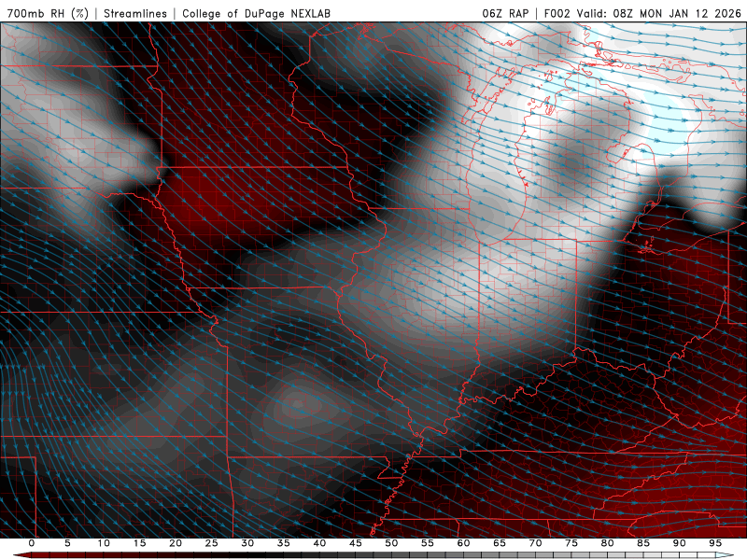Select the '30' value on the RH scale
747x560 pixels.
pos(247,543)
